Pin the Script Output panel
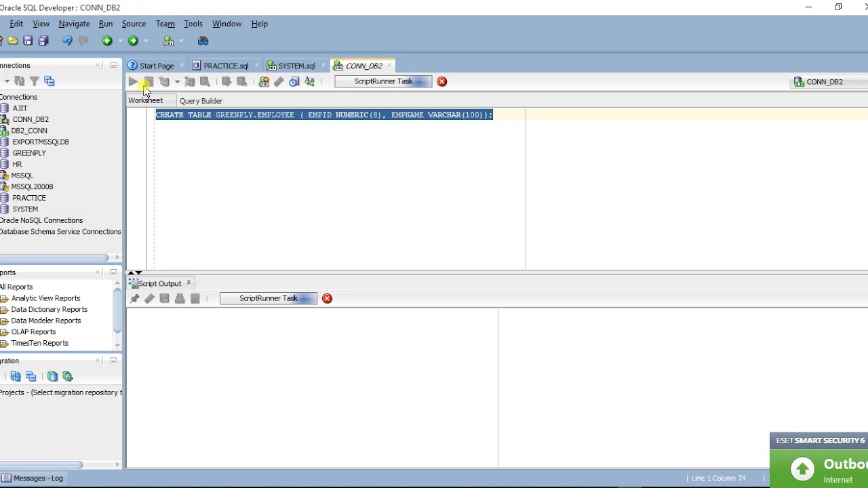The height and width of the screenshot is (488, 868). (x=134, y=298)
